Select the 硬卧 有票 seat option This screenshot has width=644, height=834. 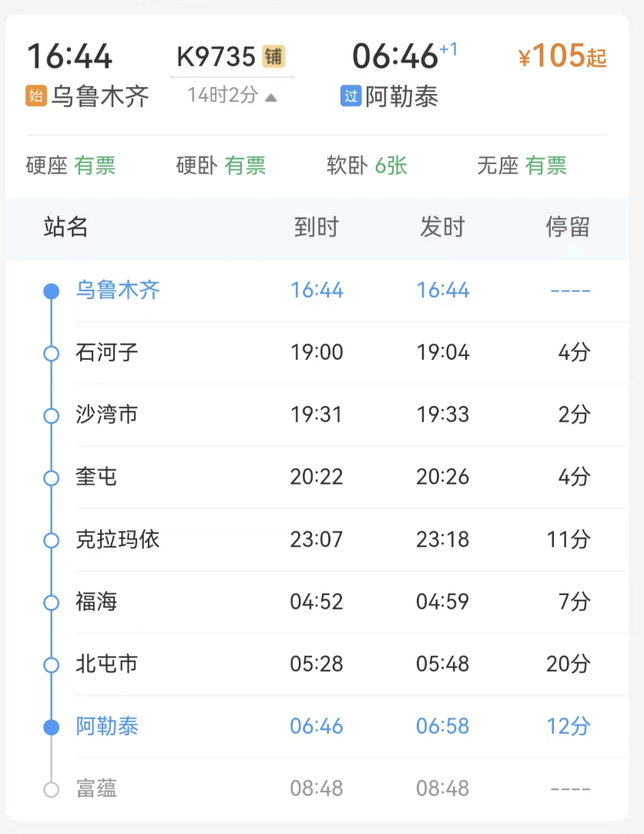221,166
